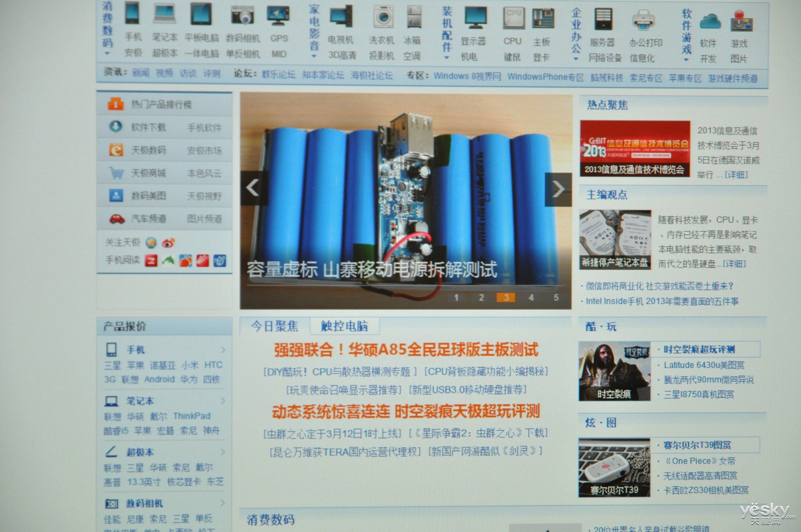
Task: Open the 视频 link in 资讯 bar
Action: tap(164, 73)
